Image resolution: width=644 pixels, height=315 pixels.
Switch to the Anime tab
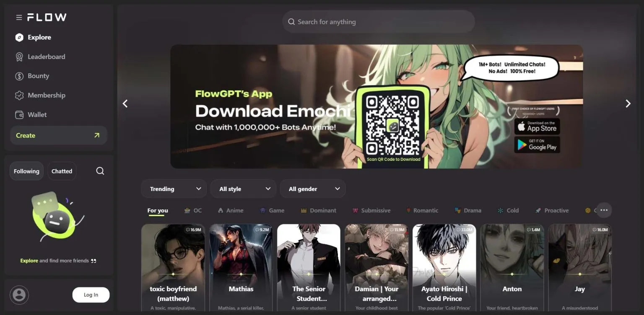coord(231,210)
